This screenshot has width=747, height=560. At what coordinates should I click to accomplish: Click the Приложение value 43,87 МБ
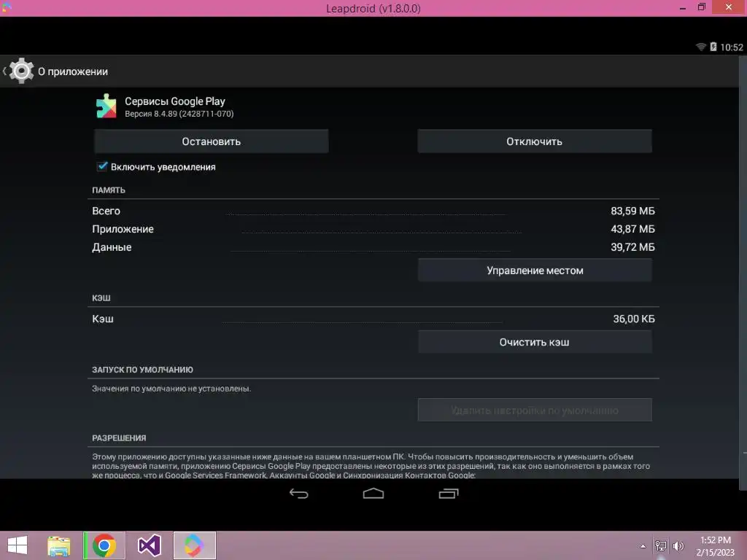632,228
